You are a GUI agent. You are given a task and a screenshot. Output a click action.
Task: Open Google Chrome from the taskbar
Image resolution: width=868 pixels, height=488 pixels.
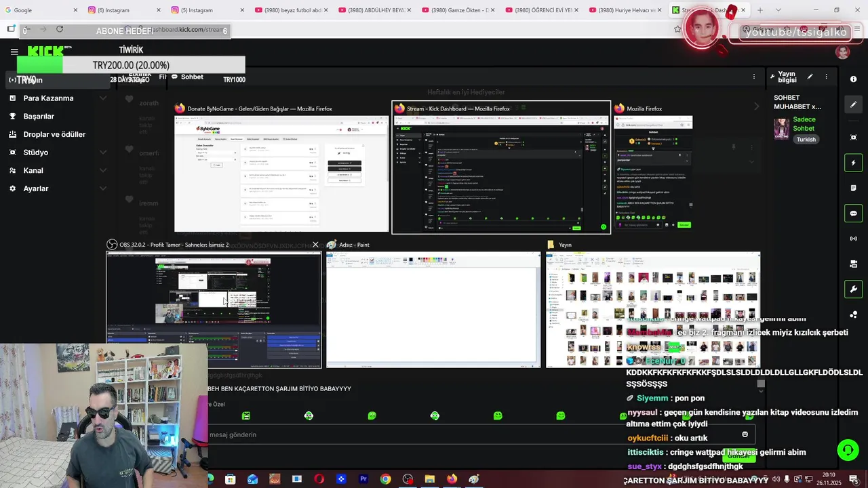tap(385, 479)
